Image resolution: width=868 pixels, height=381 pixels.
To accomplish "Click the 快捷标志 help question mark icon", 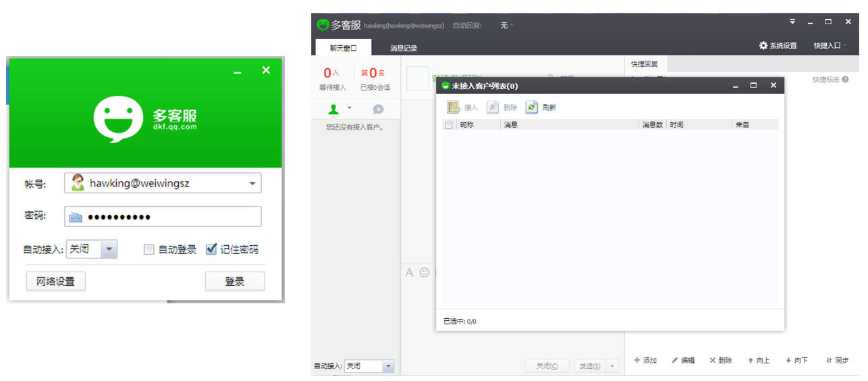I will (x=845, y=80).
